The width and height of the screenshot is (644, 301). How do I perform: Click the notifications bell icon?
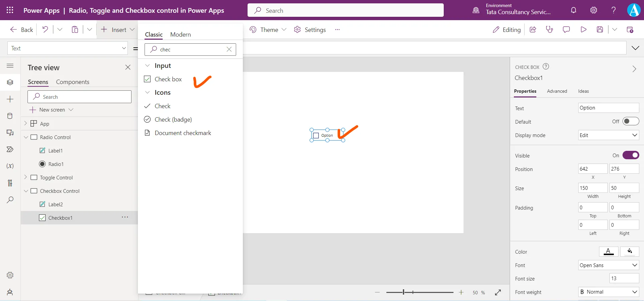pos(574,10)
